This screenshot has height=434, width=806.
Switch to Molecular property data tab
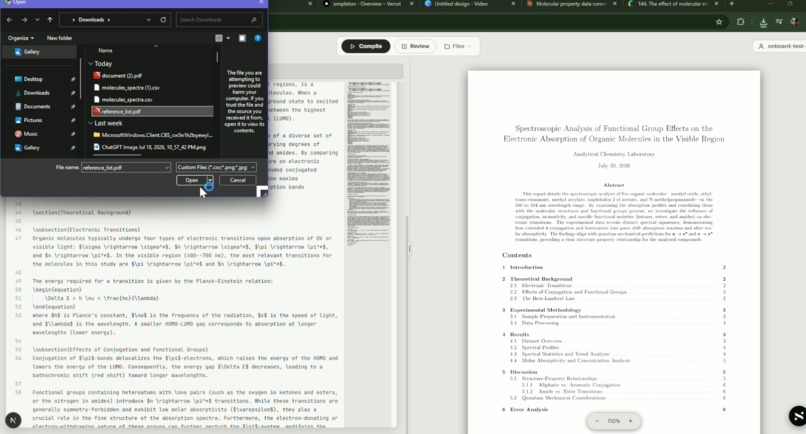pos(571,4)
